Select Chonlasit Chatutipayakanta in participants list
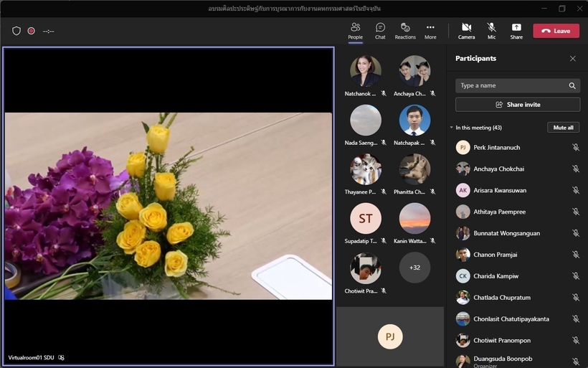This screenshot has height=368, width=588. click(x=518, y=319)
